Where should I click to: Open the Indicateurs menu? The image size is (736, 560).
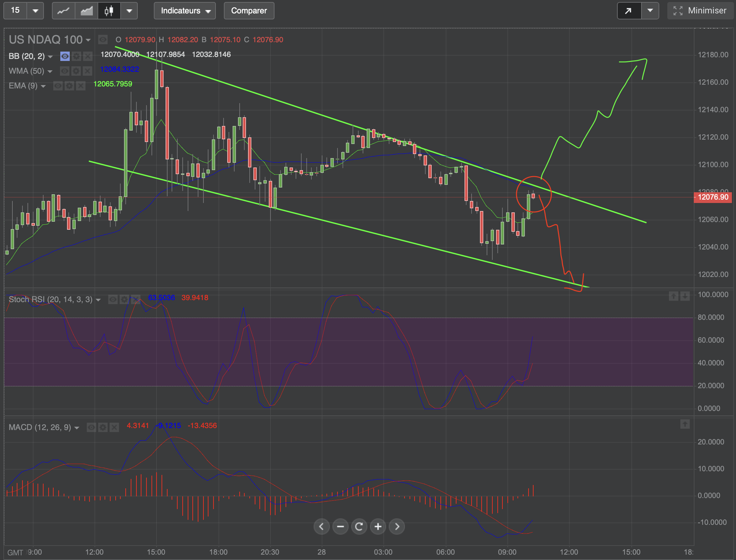[185, 11]
